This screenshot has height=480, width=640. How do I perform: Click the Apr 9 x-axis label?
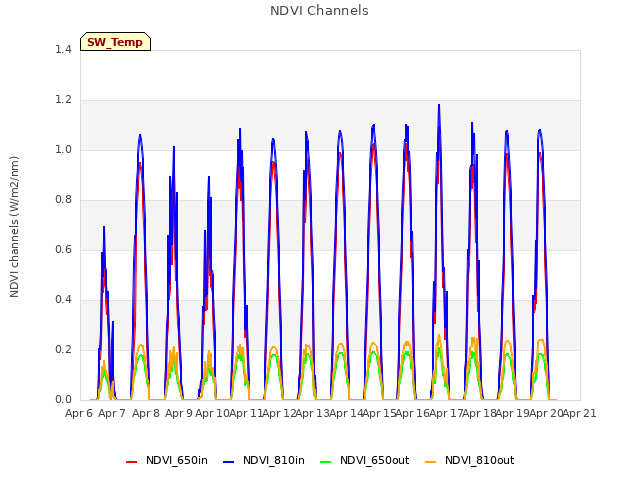[179, 413]
